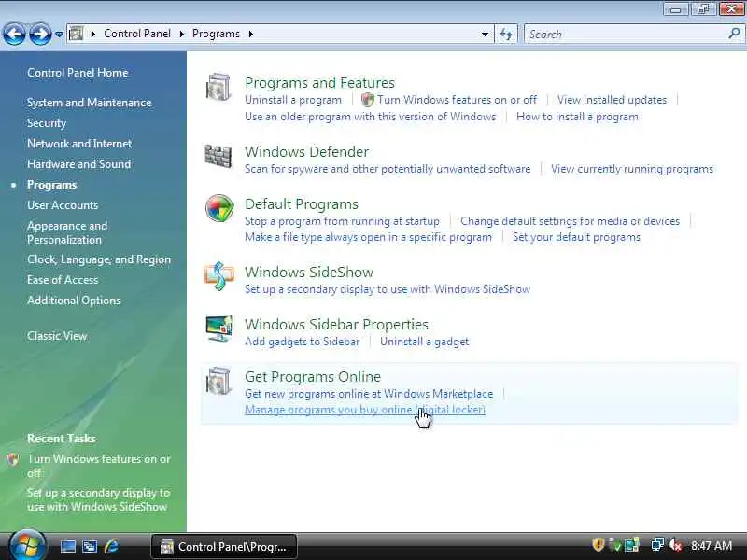Click the Programs and Features icon
747x560 pixels.
point(218,87)
